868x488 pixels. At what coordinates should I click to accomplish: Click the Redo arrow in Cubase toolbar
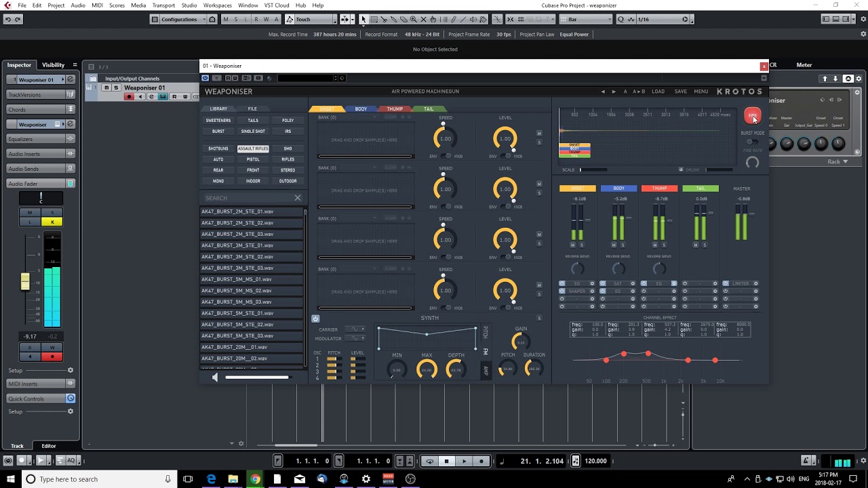(18, 20)
